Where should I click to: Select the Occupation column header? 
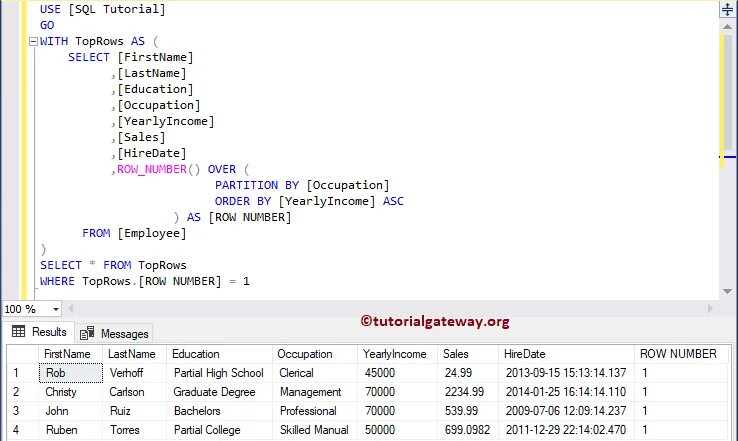pos(315,354)
